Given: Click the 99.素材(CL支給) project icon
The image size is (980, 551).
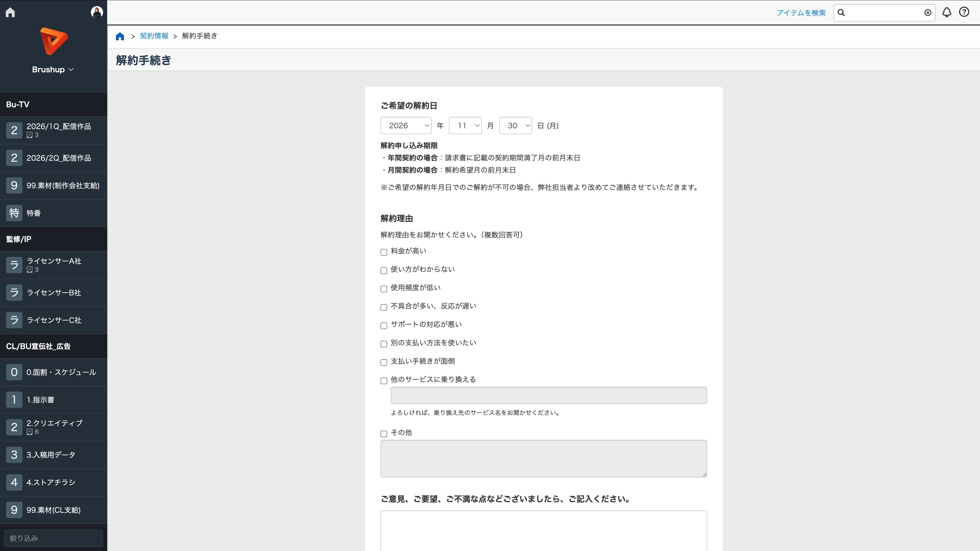Looking at the screenshot, I should tap(14, 510).
